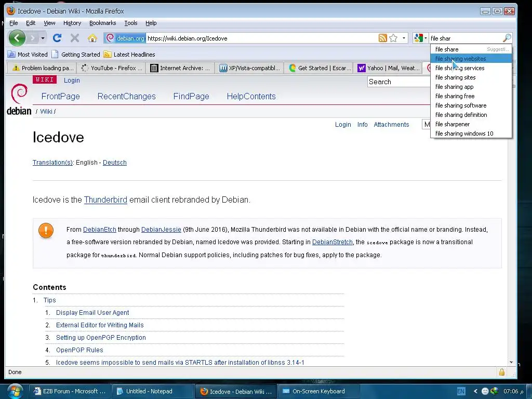Screen dimensions: 532x399
Task: Click the Login link beside the WIKI badge
Action: [72, 80]
